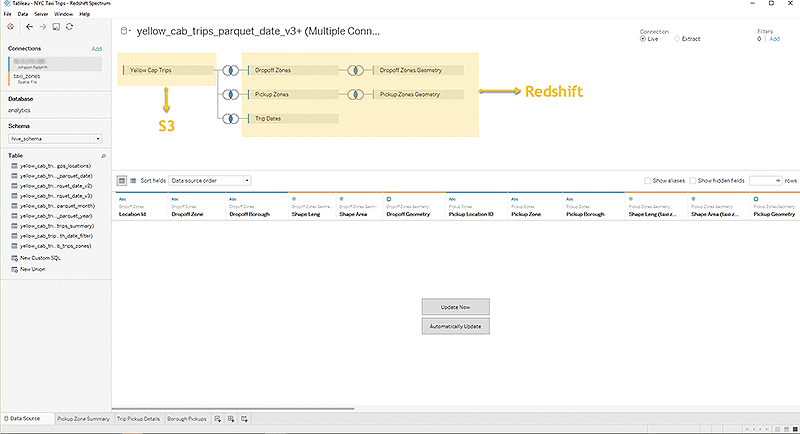Select table yellow_cab_tri...rquet_date_v2) in list
Viewport: 800px width, 434px height.
55,186
